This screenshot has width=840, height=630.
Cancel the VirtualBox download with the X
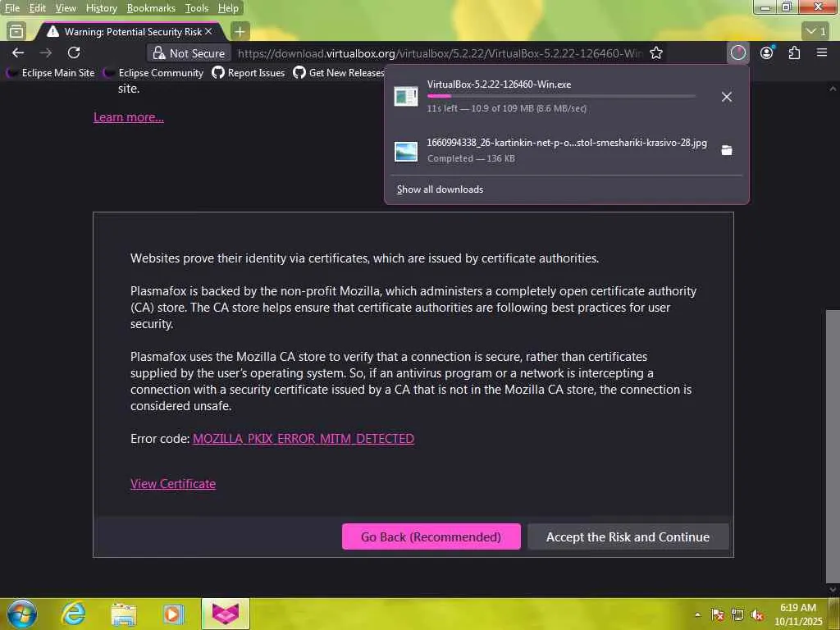[727, 97]
